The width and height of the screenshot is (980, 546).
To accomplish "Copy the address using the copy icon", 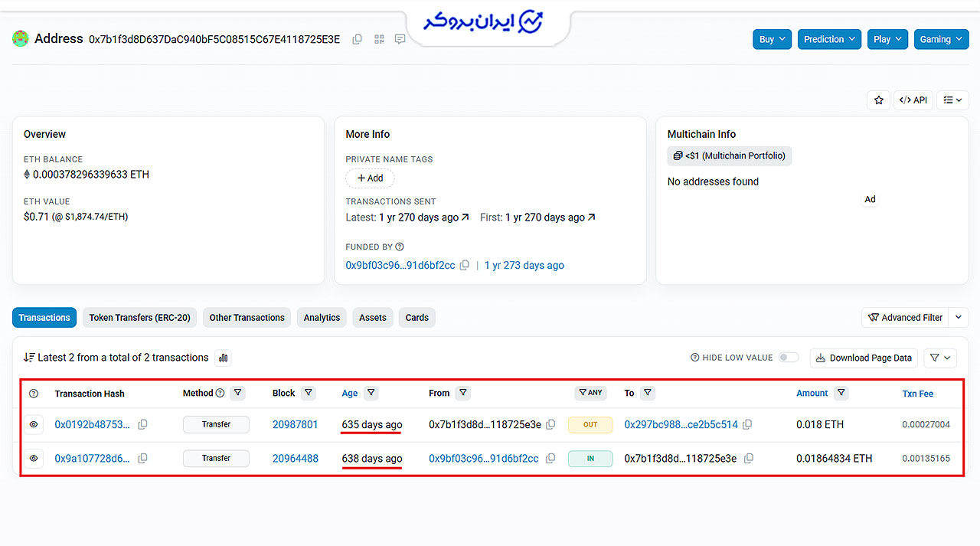I will [357, 39].
